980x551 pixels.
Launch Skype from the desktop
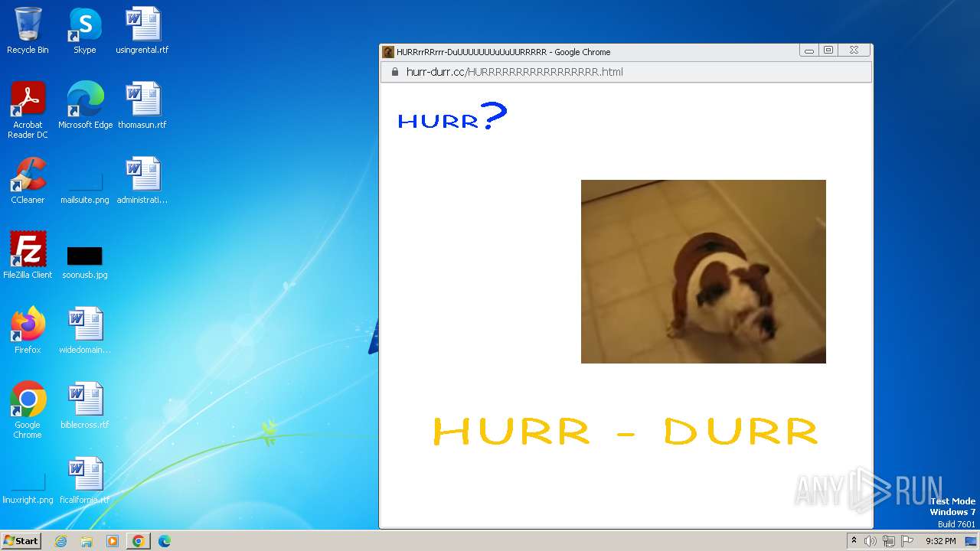pyautogui.click(x=85, y=31)
